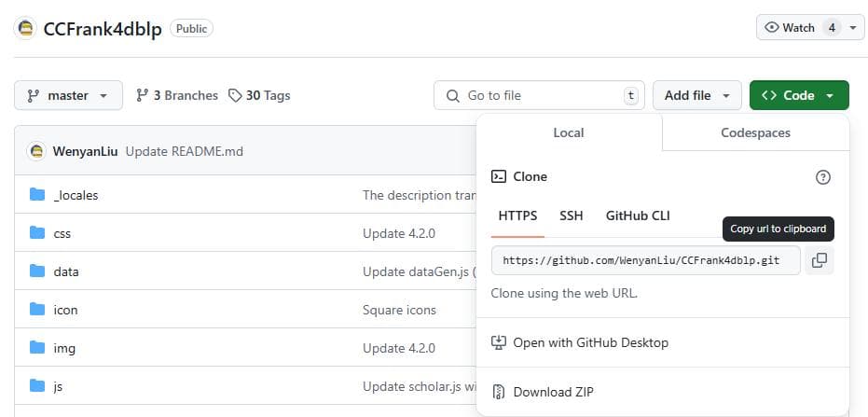The height and width of the screenshot is (417, 868).
Task: Choose Download ZIP
Action: point(543,392)
